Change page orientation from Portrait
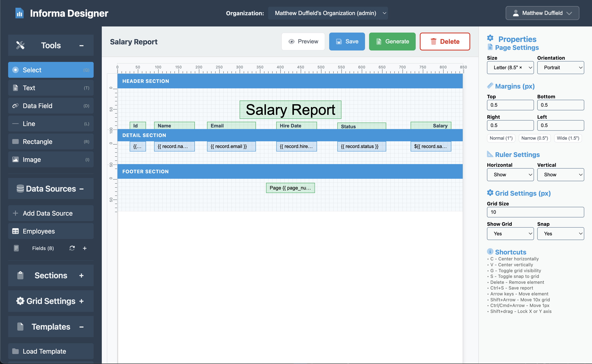The image size is (592, 364). [560, 67]
